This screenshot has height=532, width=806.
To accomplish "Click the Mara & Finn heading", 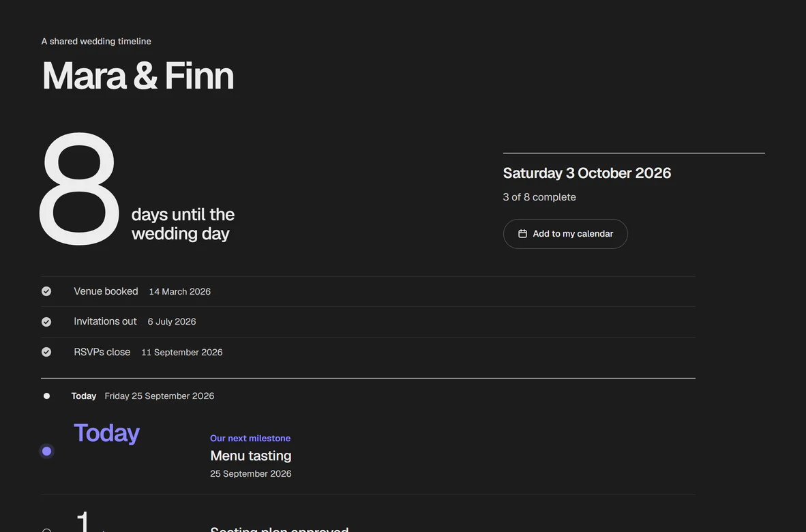I will [138, 76].
